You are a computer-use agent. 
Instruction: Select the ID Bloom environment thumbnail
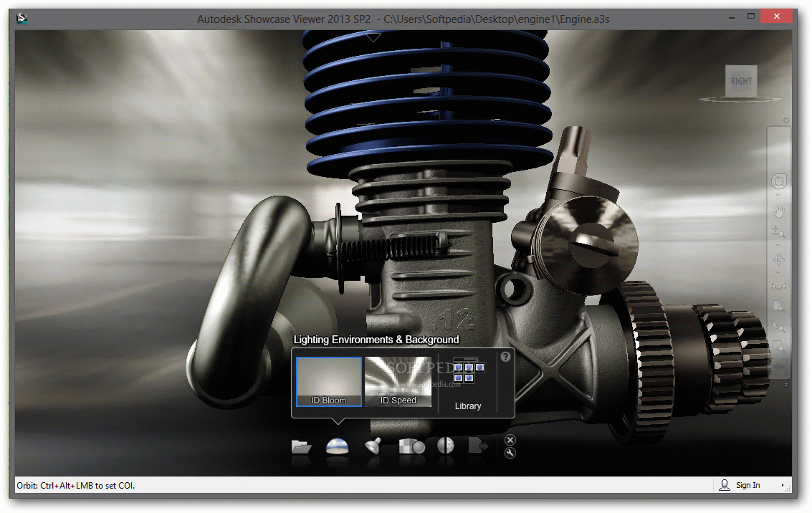tap(329, 382)
